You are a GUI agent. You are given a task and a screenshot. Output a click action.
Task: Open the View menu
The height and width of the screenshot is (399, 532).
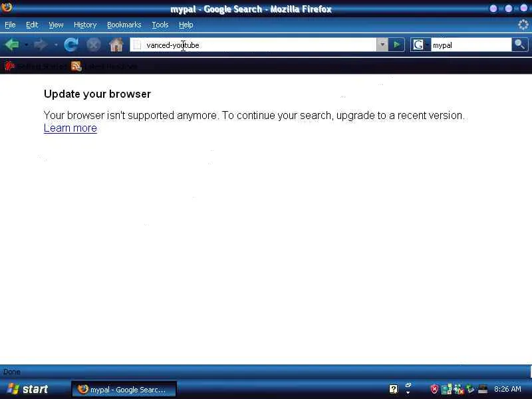coord(56,25)
